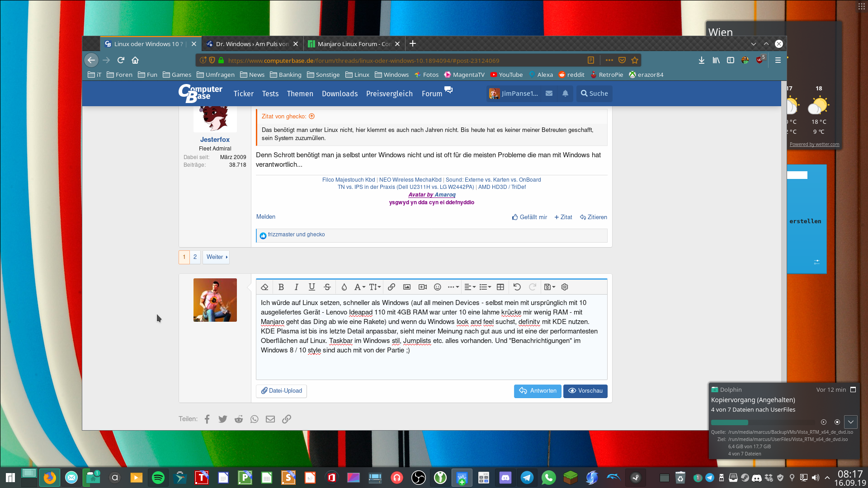The width and height of the screenshot is (868, 488).
Task: Toggle italic formatting in editor
Action: tap(297, 287)
